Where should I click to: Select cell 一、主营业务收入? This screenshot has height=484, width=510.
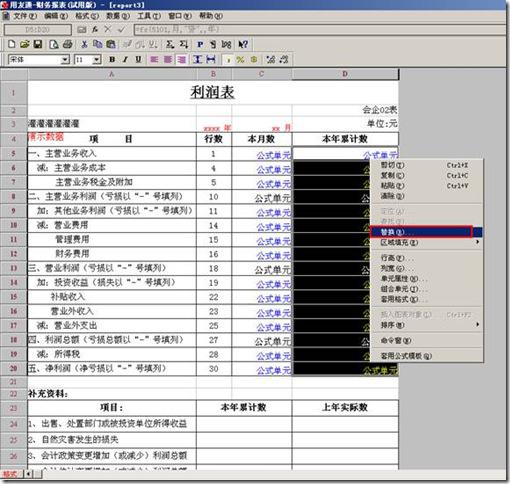click(x=112, y=154)
